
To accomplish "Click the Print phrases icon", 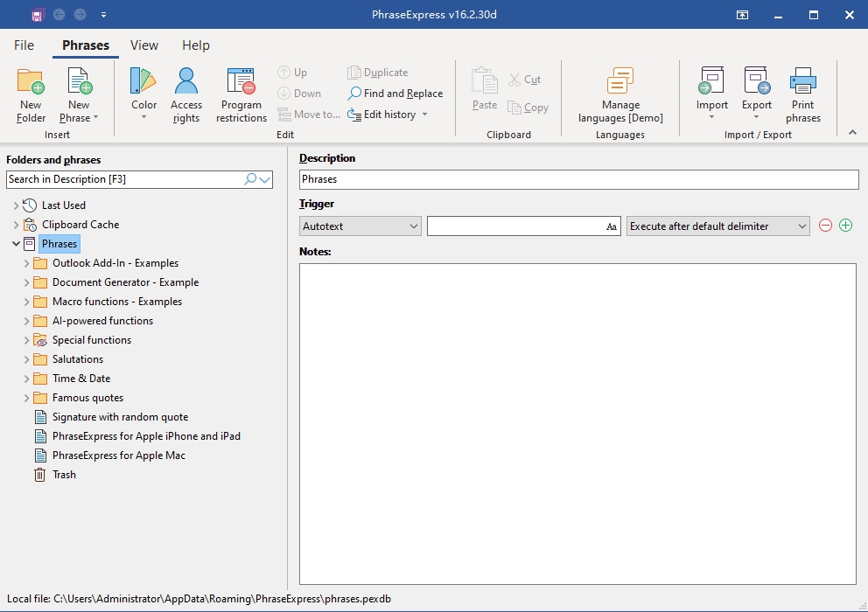I will click(802, 82).
